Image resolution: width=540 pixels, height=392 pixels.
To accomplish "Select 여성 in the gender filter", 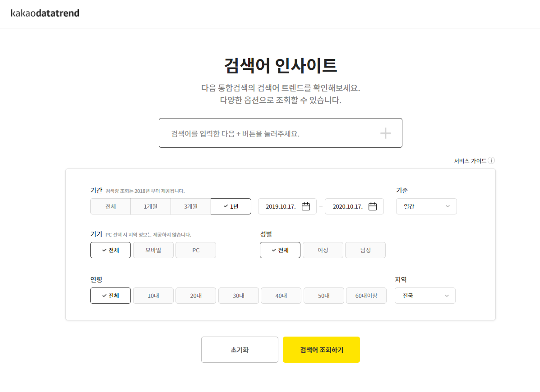I will tap(323, 250).
